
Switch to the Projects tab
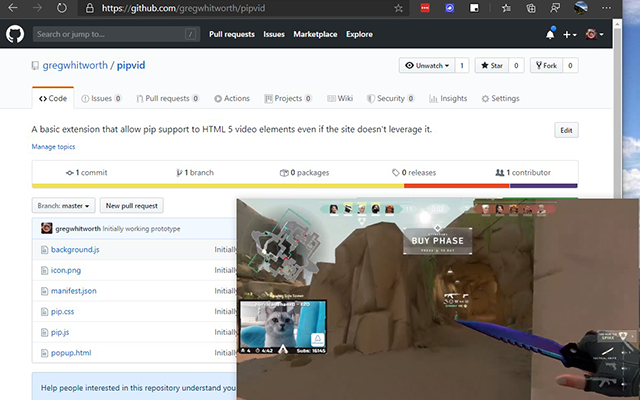click(x=288, y=98)
